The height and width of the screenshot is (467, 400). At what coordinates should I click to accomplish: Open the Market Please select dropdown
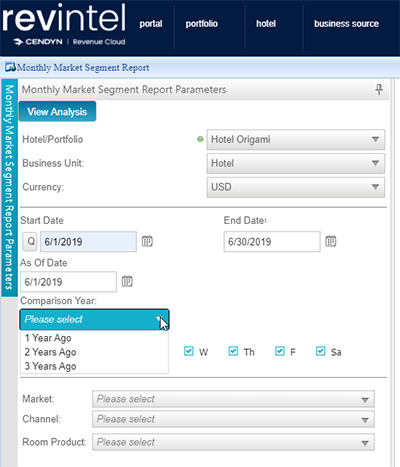233,399
